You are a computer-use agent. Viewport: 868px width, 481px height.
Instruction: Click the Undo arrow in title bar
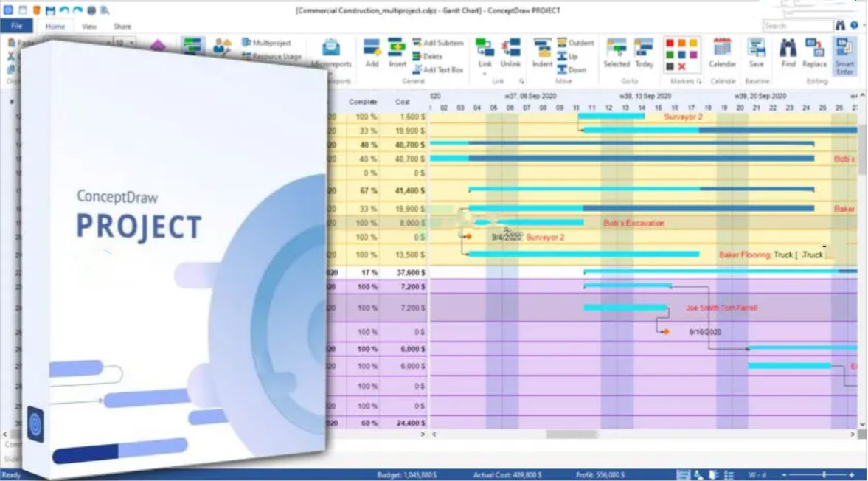coord(64,10)
